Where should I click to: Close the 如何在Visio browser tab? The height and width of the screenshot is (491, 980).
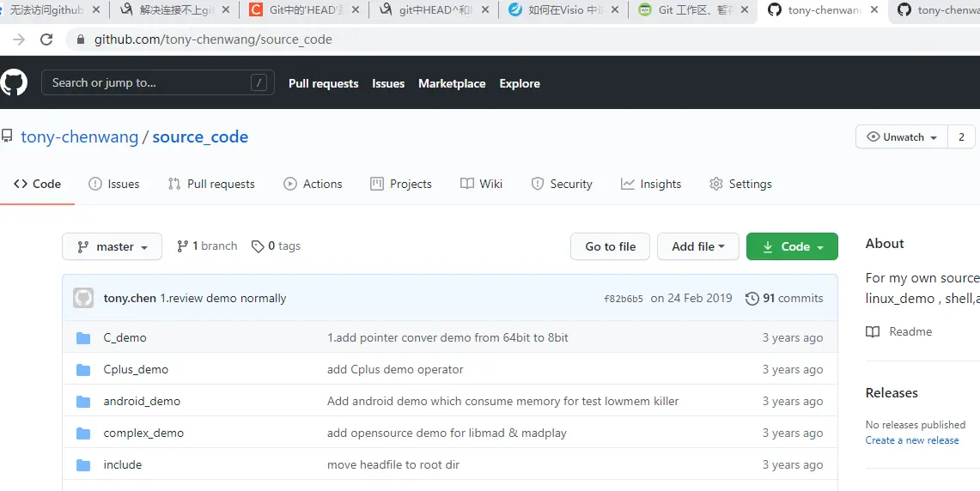point(614,10)
